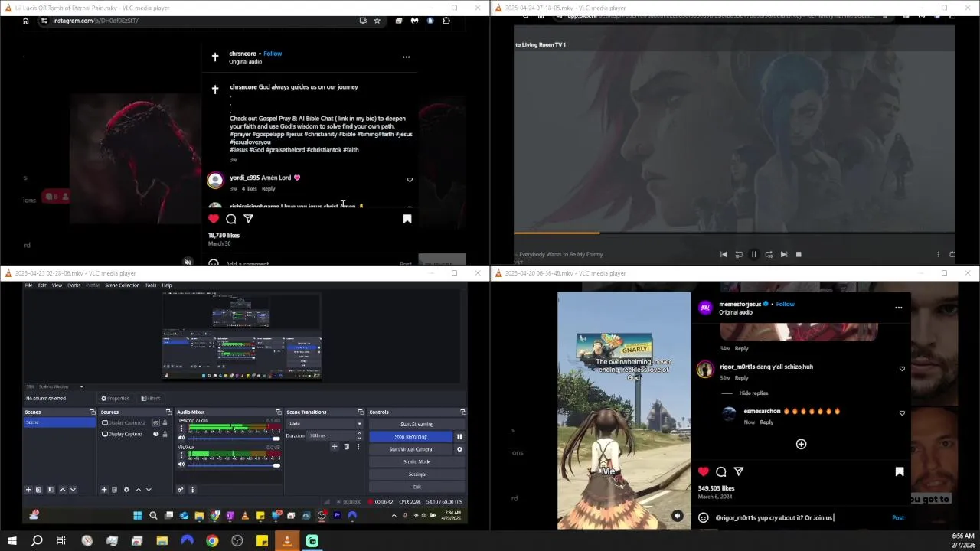
Task: Pop out the Controls dock
Action: (x=462, y=412)
